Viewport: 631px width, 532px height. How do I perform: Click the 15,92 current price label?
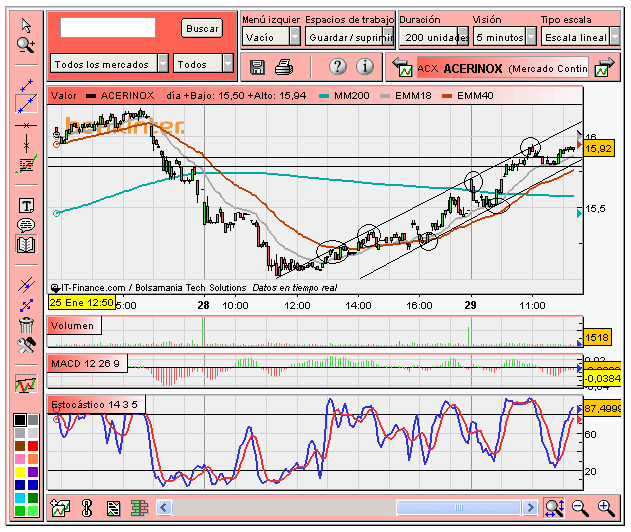(x=599, y=148)
